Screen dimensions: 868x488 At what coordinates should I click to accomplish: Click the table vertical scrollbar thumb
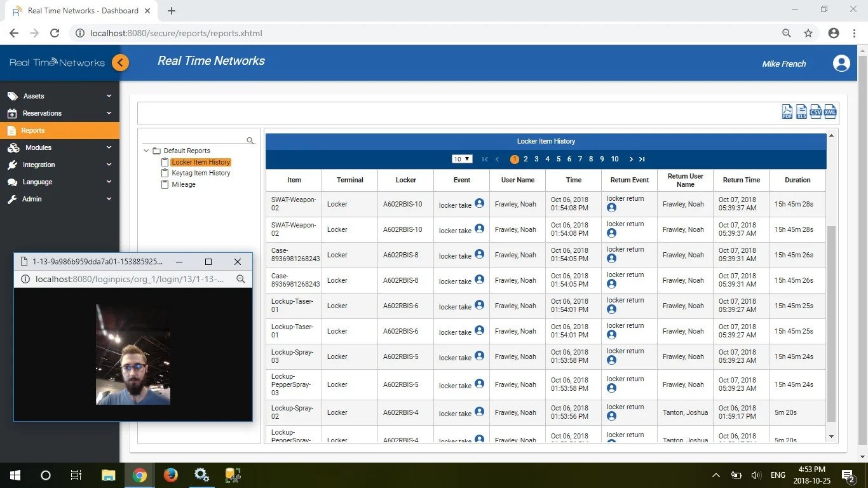pyautogui.click(x=831, y=324)
